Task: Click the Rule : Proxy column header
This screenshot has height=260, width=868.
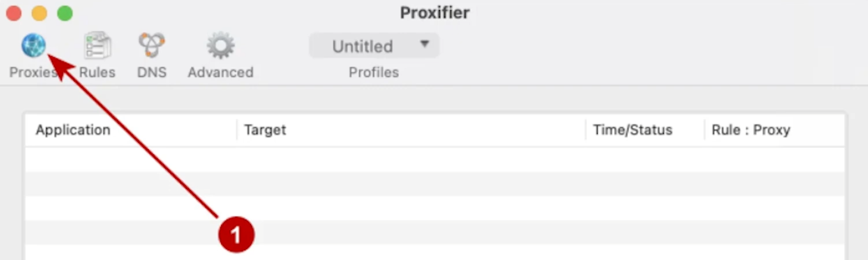Action: click(x=750, y=130)
